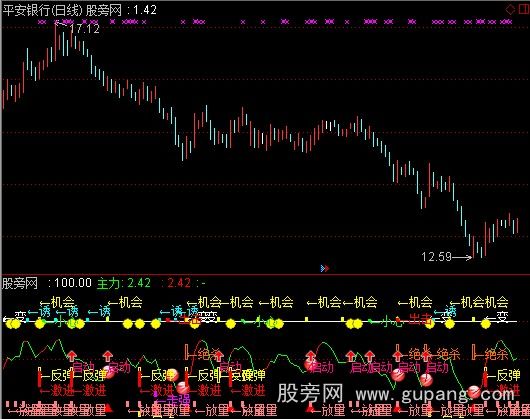530x419 pixels.
Task: Click the blue-red double arrow marker
Action: click(x=324, y=268)
